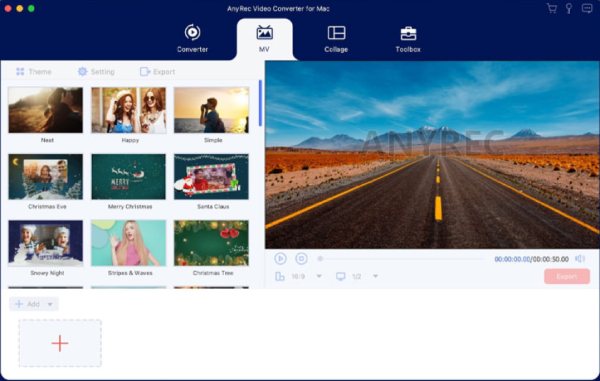Image resolution: width=600 pixels, height=381 pixels.
Task: Select the Theme sub-tab
Action: (x=34, y=72)
